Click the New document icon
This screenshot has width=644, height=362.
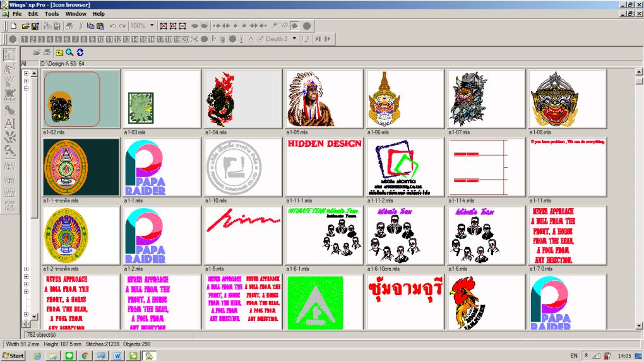point(13,26)
